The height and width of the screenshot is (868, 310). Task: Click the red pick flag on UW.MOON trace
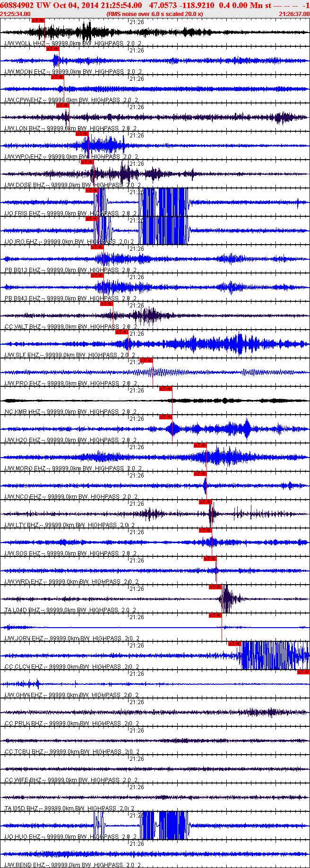(52, 49)
